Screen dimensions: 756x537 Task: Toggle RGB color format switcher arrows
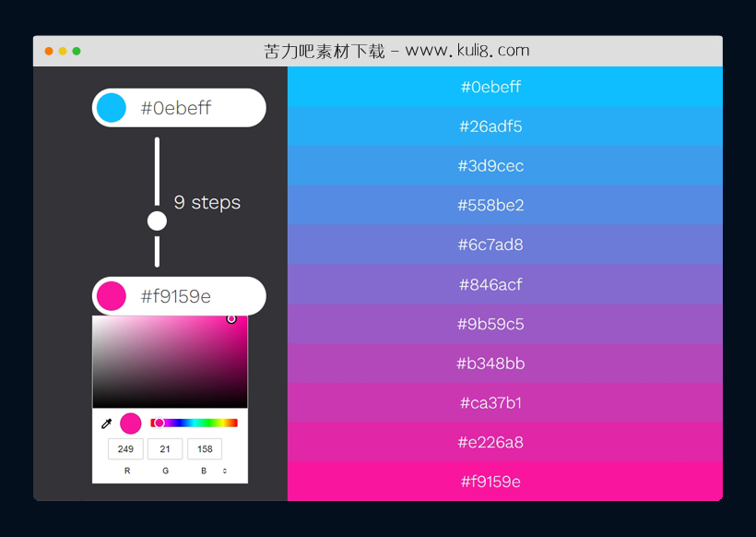pyautogui.click(x=225, y=471)
